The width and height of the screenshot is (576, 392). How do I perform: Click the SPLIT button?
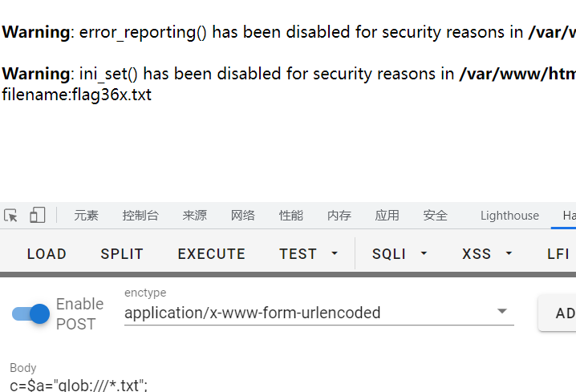click(x=122, y=254)
